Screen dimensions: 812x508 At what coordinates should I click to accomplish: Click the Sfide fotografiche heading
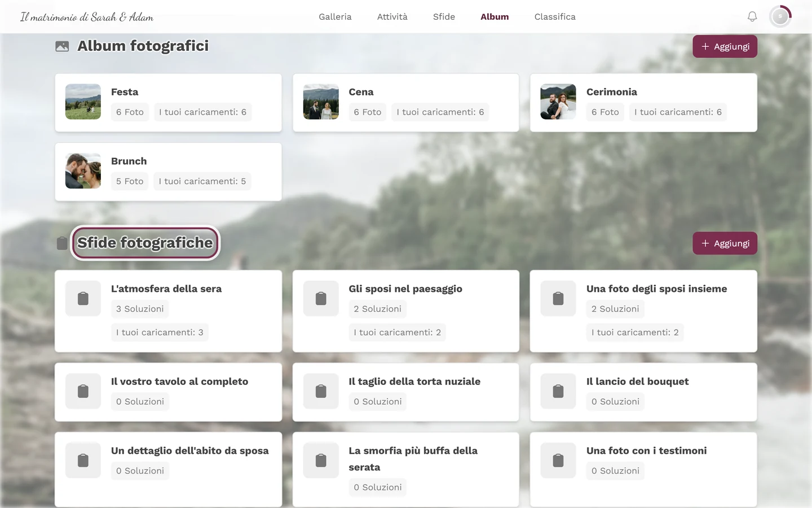coord(145,243)
